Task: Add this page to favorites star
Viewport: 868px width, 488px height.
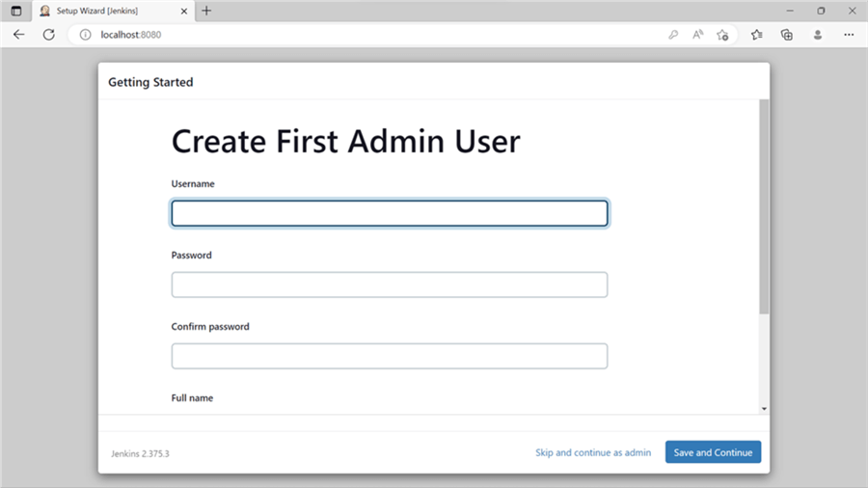Action: coord(722,35)
